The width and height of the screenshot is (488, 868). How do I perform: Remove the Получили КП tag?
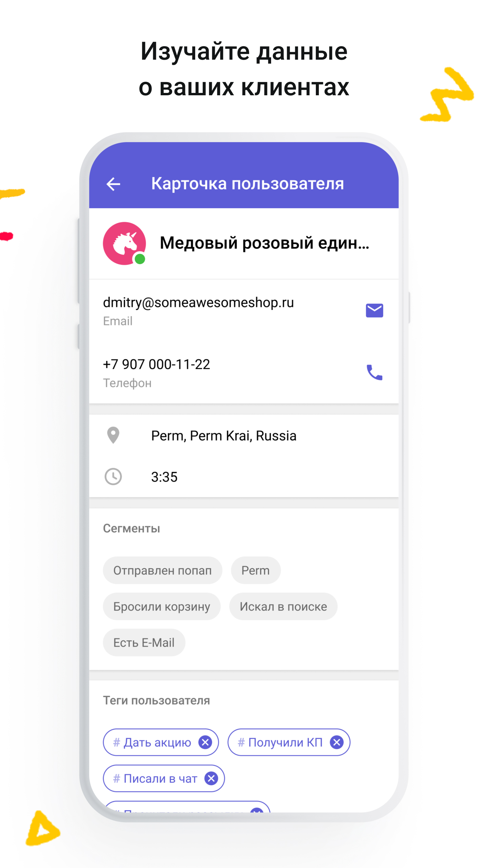[337, 742]
